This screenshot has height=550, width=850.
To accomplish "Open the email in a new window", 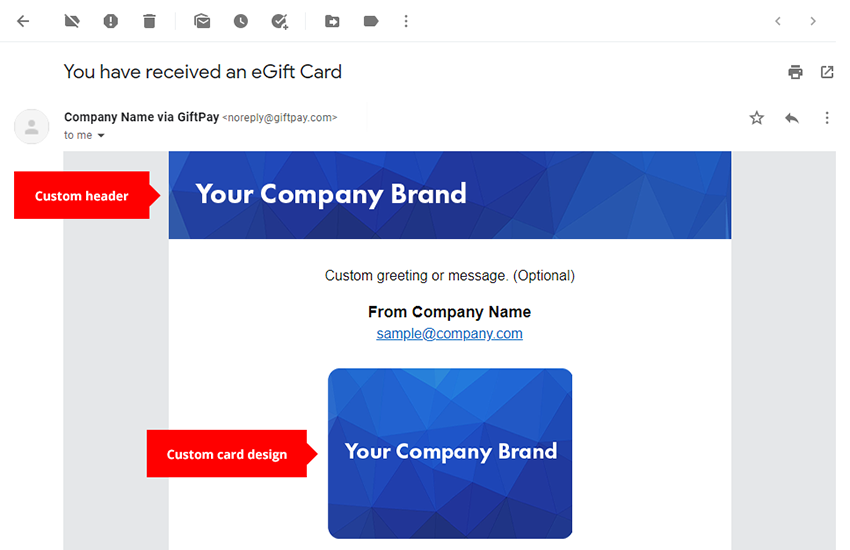I will 827,72.
